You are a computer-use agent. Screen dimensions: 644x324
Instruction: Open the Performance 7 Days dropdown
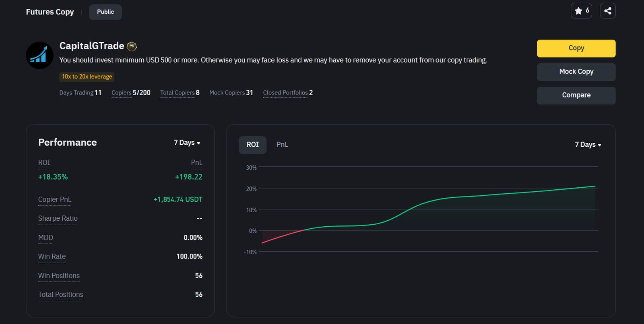[187, 143]
